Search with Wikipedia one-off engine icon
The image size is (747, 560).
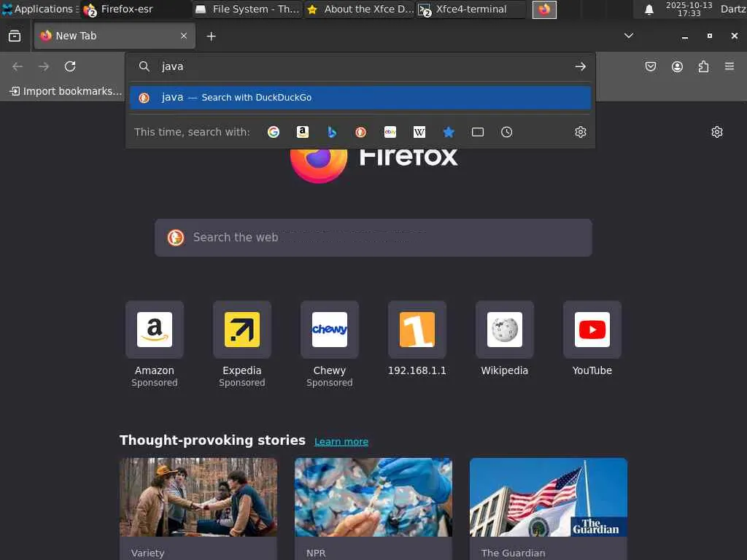[419, 132]
